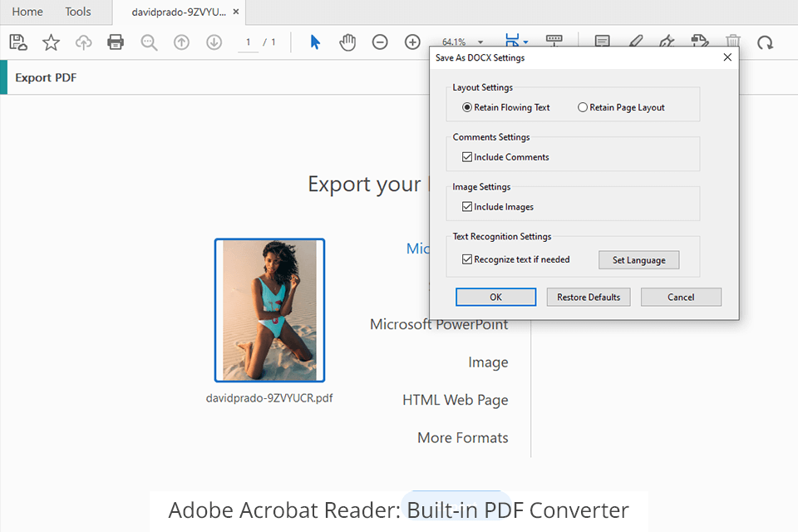Click the keyboard/read mode toolbar icon
Viewport: 798px width, 532px height.
(x=554, y=40)
